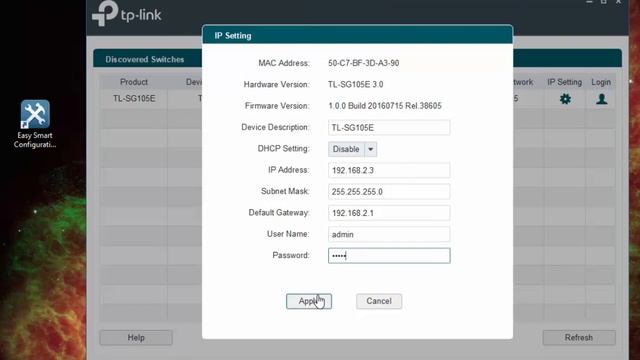Click the IP Setting column header
640x360 pixels.
564,82
